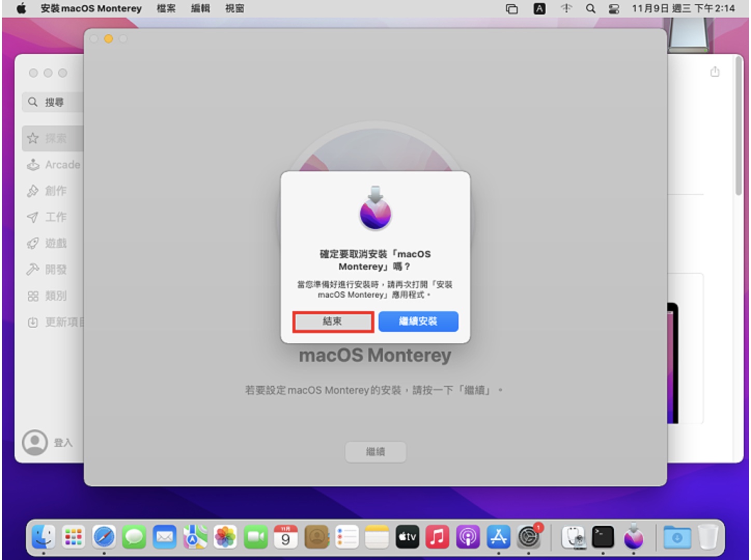Click the macOS Monterey installer Dock icon
The width and height of the screenshot is (751, 560).
[633, 537]
